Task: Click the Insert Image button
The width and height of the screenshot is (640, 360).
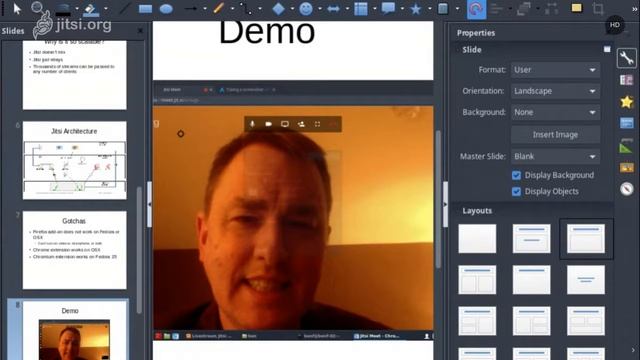Action: click(555, 135)
